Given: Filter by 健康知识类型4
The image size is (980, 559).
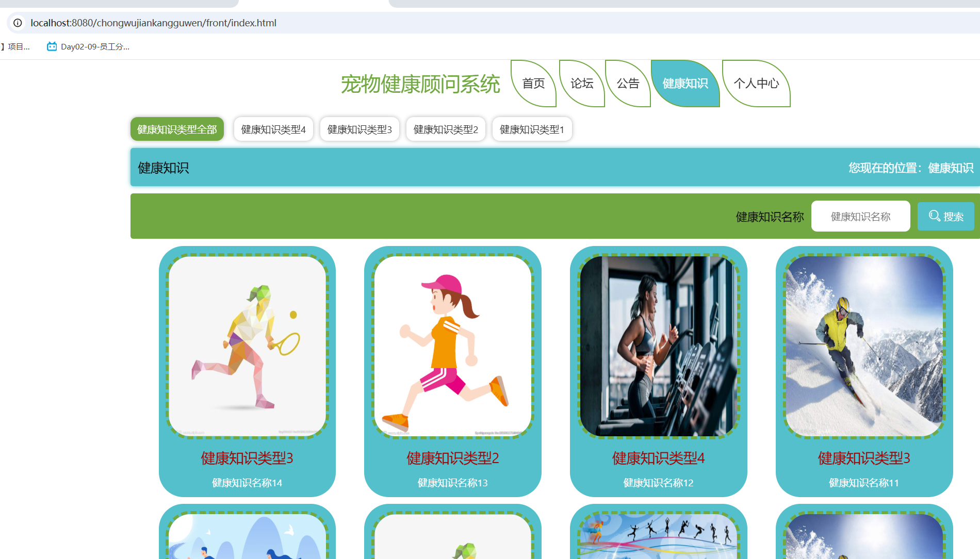Looking at the screenshot, I should (273, 129).
